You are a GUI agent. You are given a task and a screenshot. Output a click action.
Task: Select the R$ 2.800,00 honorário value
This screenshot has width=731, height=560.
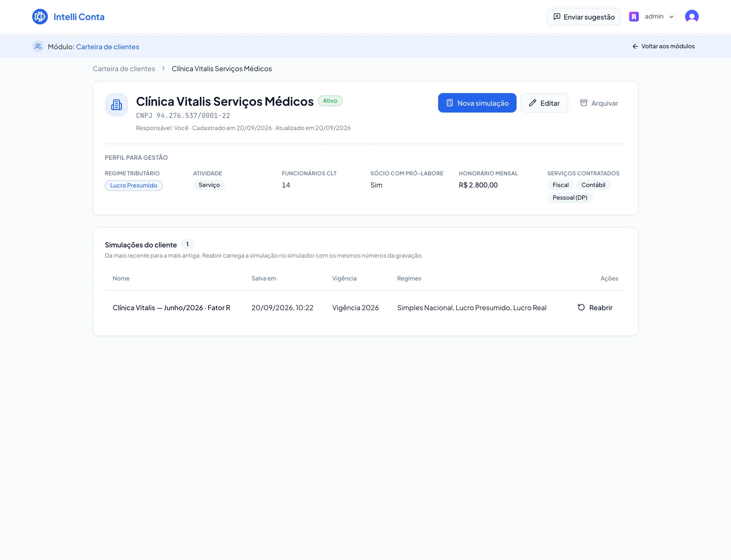coord(478,185)
